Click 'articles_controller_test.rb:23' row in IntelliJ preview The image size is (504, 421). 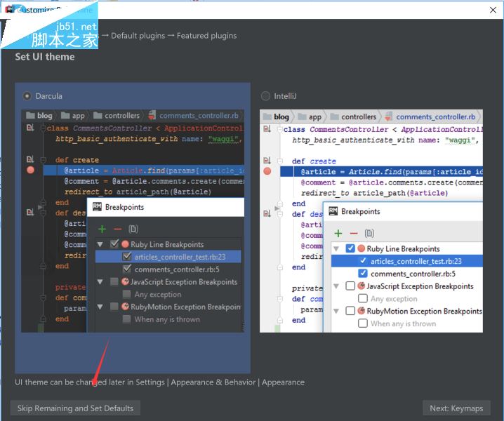(407, 261)
